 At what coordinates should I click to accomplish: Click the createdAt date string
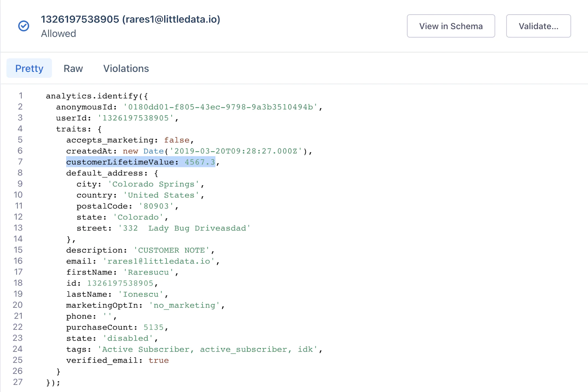pyautogui.click(x=236, y=151)
